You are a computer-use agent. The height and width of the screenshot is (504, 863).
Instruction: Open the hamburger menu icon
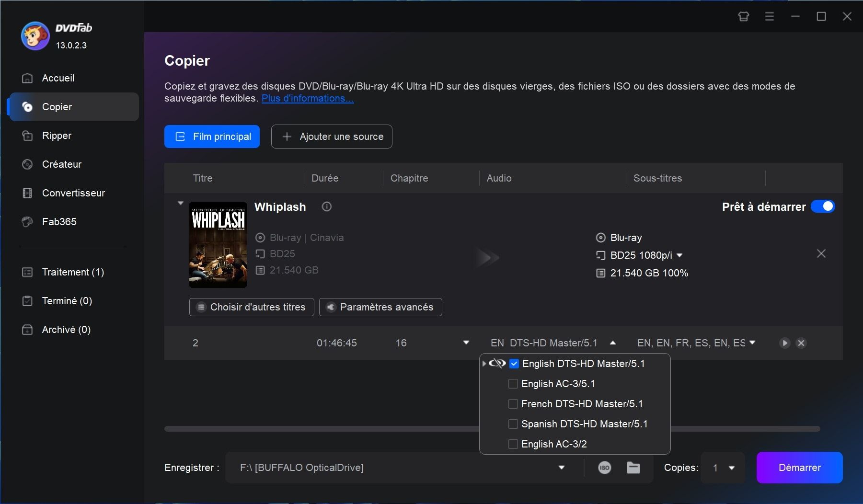click(x=770, y=17)
